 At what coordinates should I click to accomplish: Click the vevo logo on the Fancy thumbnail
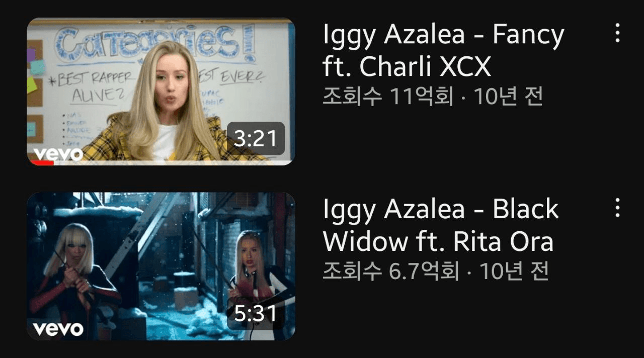pos(57,154)
